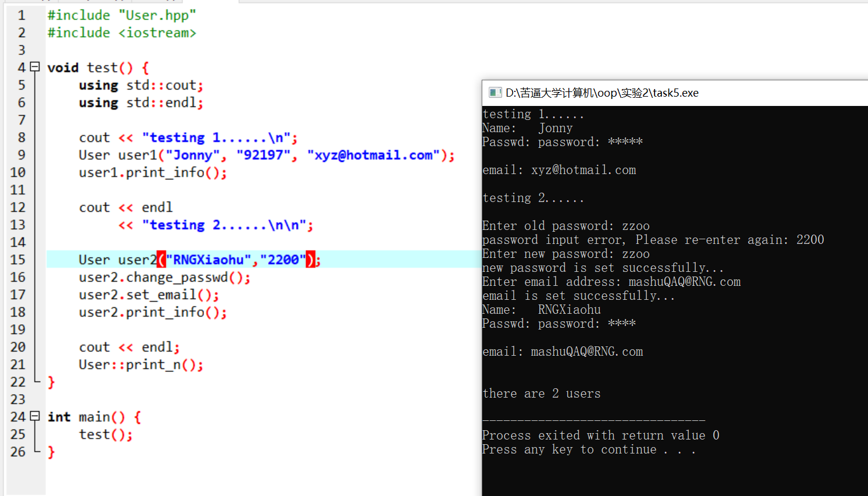
Task: Click 'user2.print_info();' statement
Action: 153,312
